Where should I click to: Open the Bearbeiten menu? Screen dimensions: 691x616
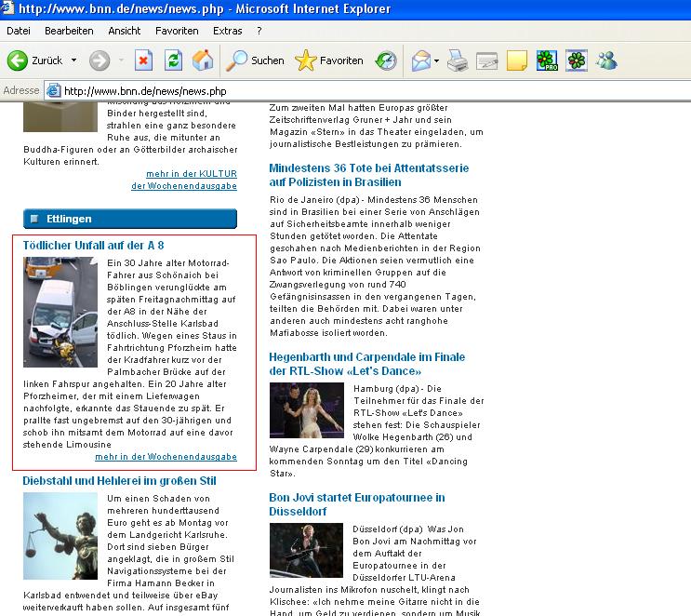[x=69, y=31]
